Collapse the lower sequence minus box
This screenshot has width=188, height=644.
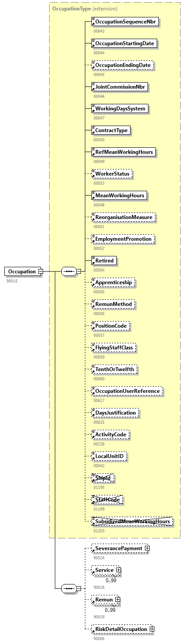[79, 588]
